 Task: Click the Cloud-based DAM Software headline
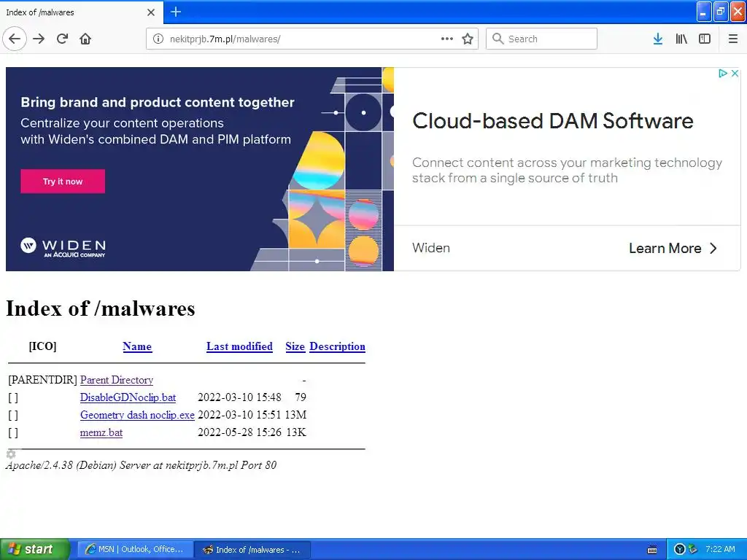coord(553,121)
